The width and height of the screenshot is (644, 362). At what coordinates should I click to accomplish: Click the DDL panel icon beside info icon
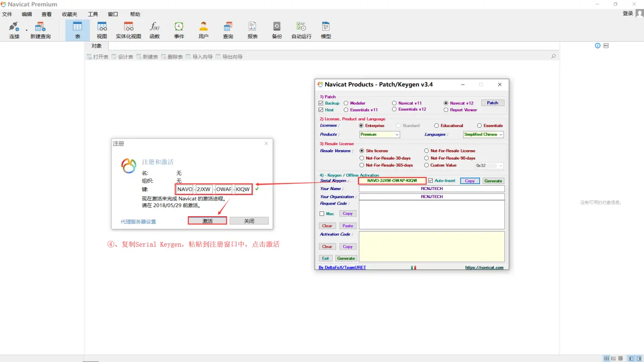pyautogui.click(x=606, y=45)
